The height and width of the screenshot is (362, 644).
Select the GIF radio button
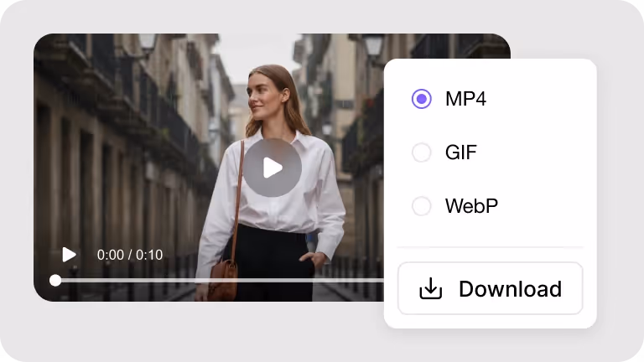[x=421, y=153]
